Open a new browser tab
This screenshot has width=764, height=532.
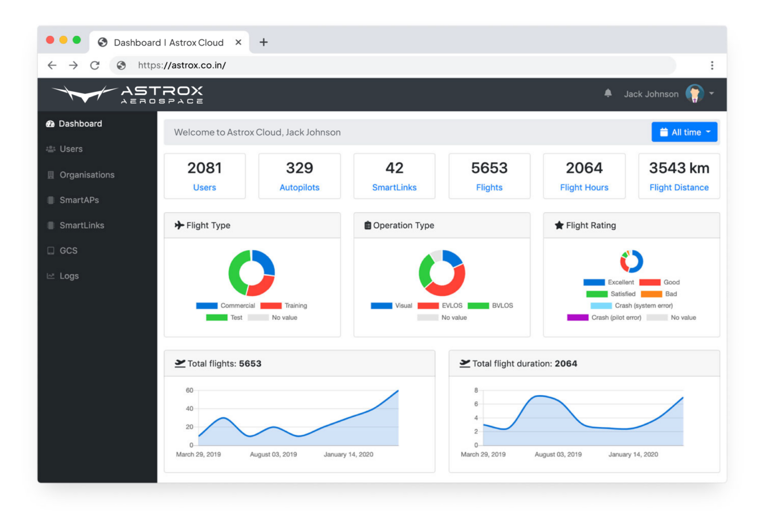(x=264, y=42)
